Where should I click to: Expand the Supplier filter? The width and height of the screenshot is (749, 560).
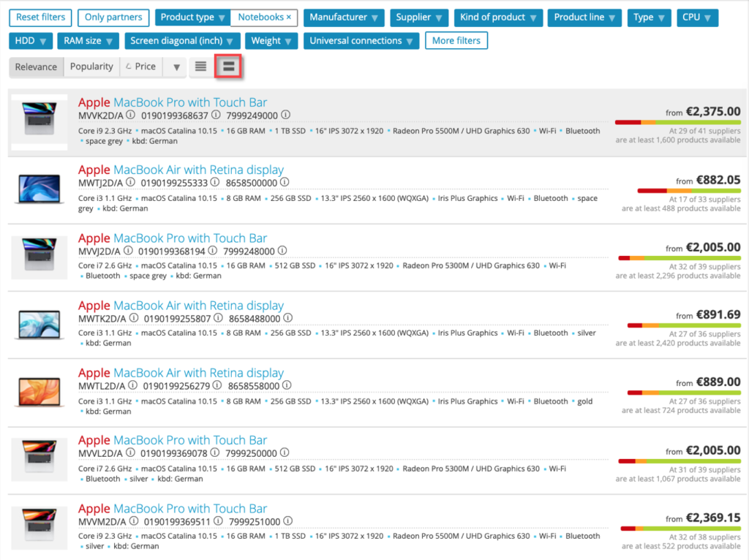(419, 18)
